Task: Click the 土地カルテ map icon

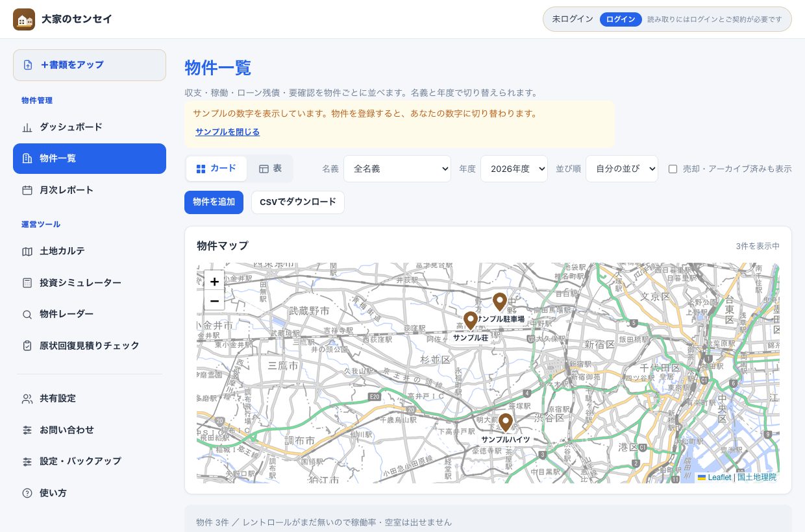Action: (27, 251)
